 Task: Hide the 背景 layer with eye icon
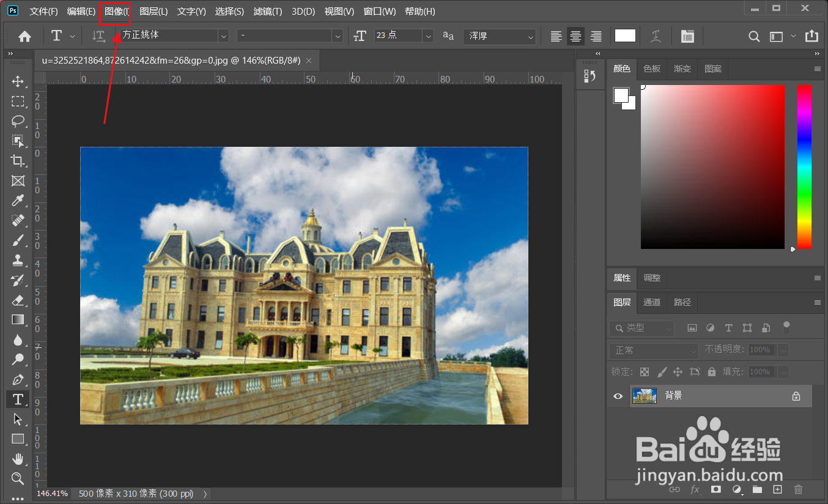pyautogui.click(x=618, y=396)
